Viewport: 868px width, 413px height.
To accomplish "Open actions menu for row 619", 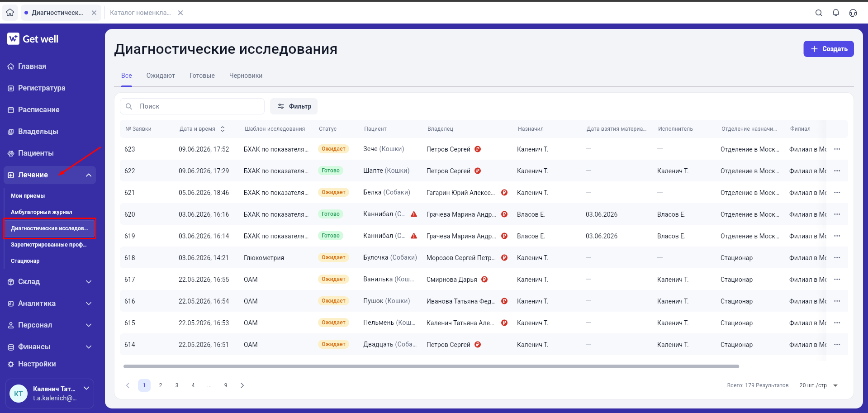I will pos(837,236).
